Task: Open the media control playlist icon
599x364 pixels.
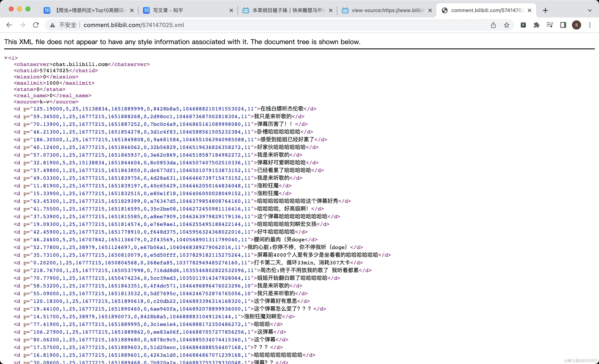Action: tap(550, 25)
